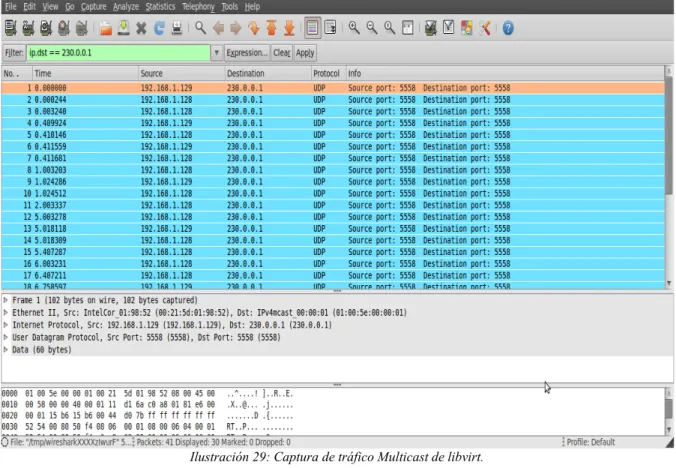Toggle auto scroll in live capture
Viewport: 676px width, 468px height.
(330, 28)
